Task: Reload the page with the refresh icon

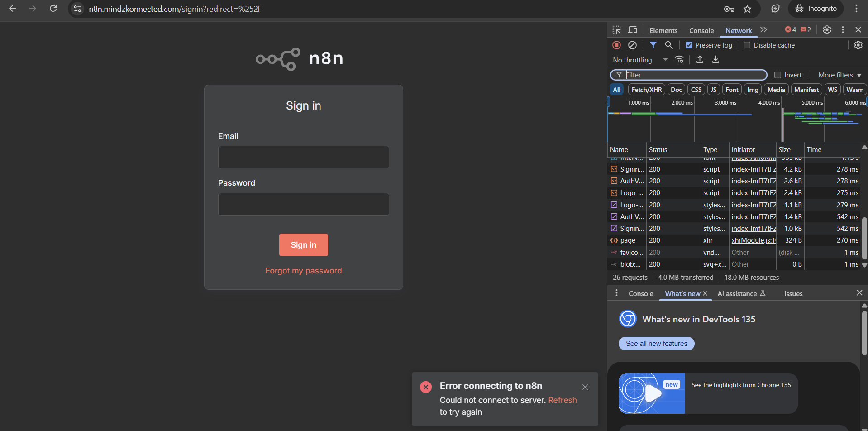Action: (53, 9)
